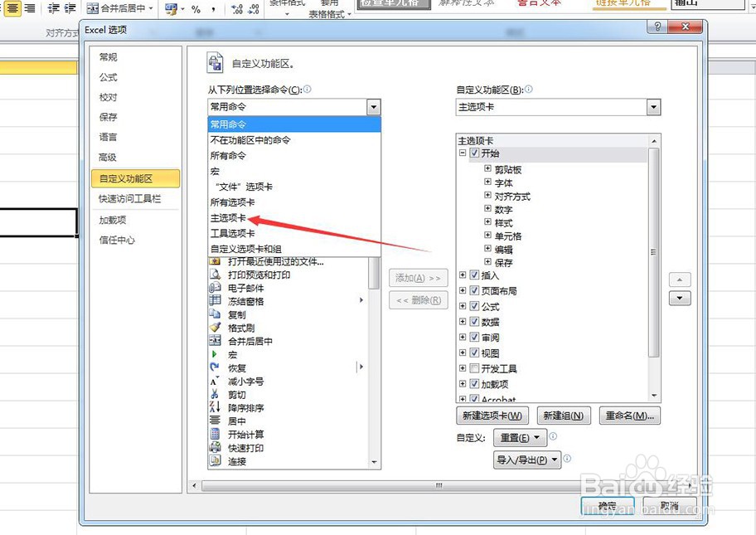756x535 pixels.
Task: Click the move down arrow button
Action: 680,298
